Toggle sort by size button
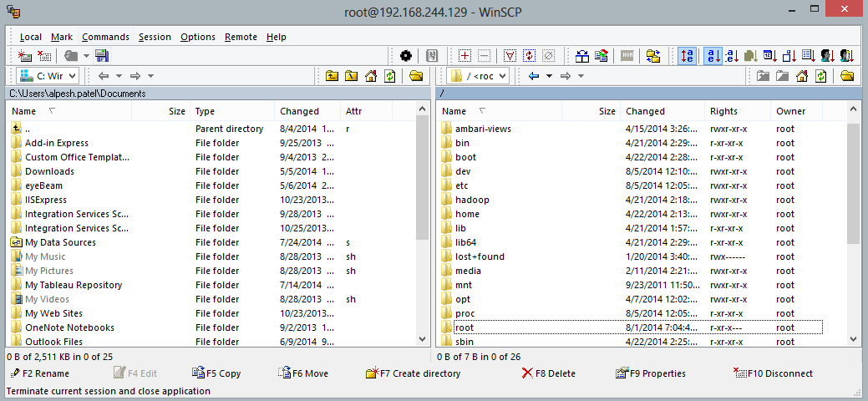This screenshot has height=401, width=868. click(x=790, y=55)
